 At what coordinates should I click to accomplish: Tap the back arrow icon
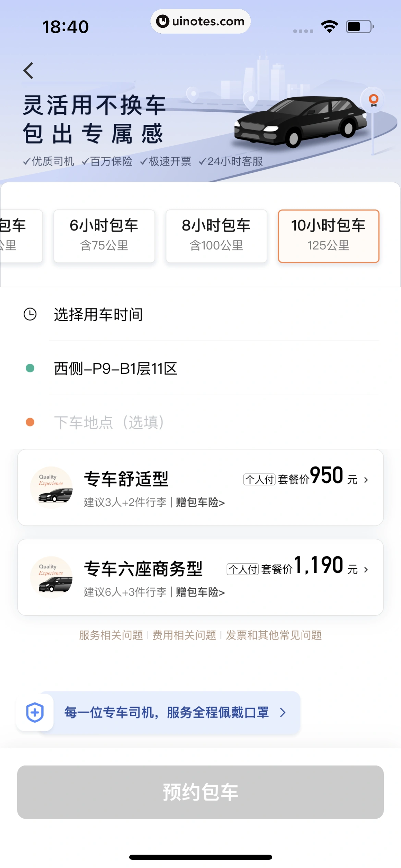pyautogui.click(x=29, y=71)
